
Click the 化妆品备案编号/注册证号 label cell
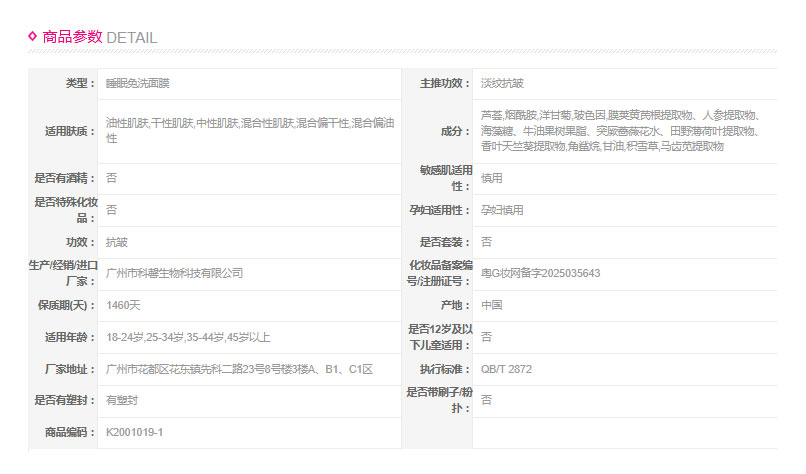(x=438, y=273)
